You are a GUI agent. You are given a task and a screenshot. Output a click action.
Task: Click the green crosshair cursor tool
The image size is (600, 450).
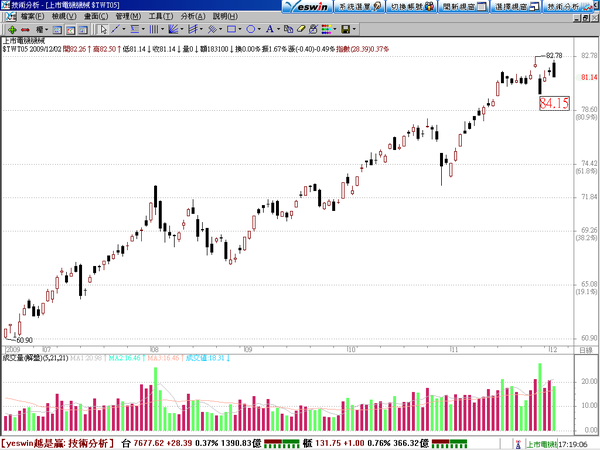[12, 29]
